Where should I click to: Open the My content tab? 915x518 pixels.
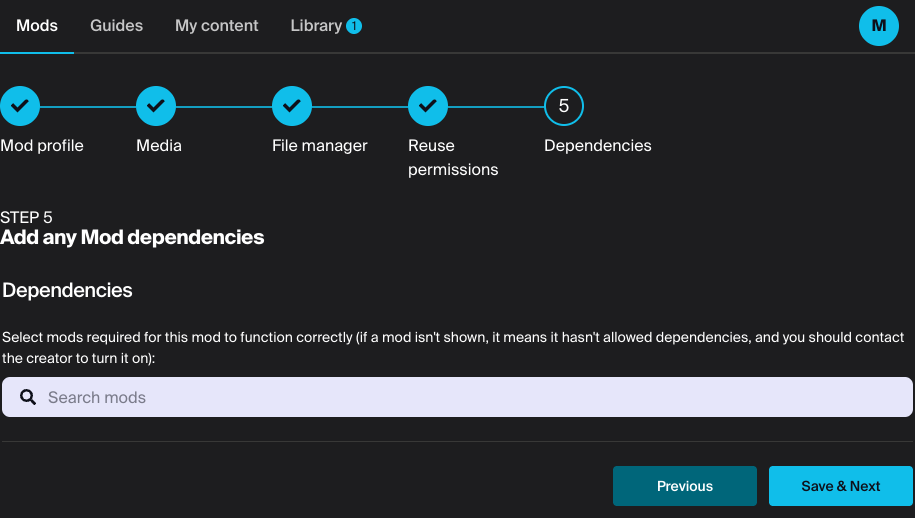click(x=216, y=26)
